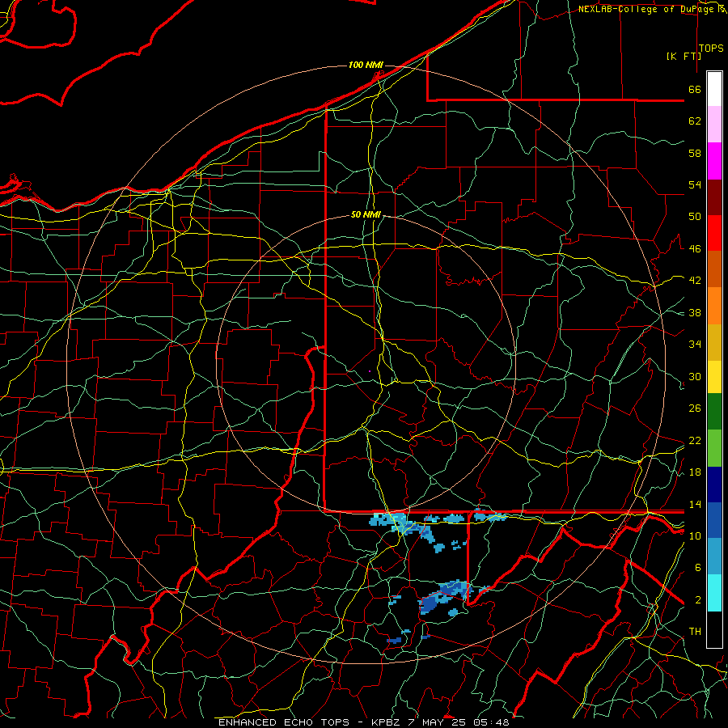Click the 50 NMI range ring label
The image size is (728, 728).
(x=366, y=214)
